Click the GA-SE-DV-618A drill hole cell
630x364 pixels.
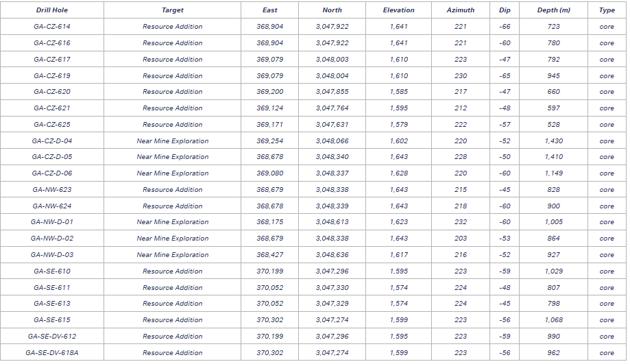pyautogui.click(x=52, y=353)
